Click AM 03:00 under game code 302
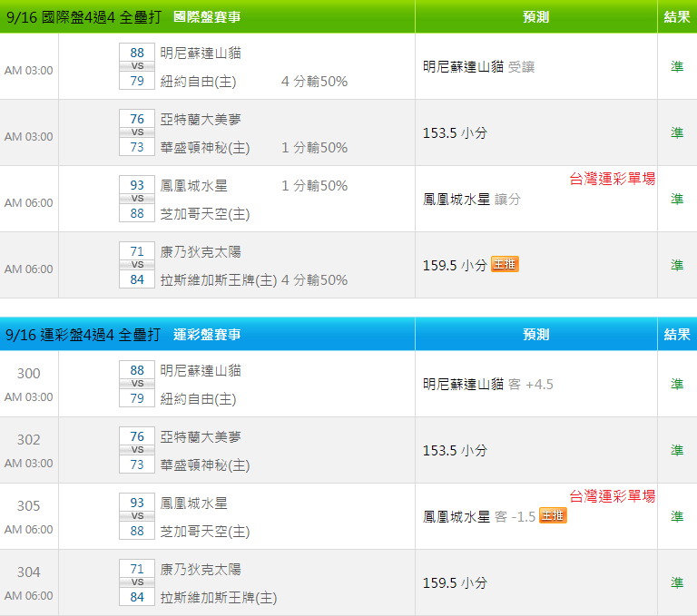The image size is (697, 616). (28, 463)
